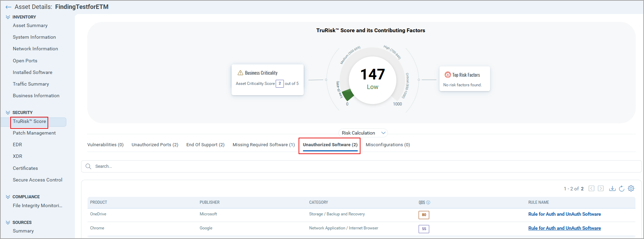Click the QDS column header
This screenshot has width=644, height=239.
422,202
